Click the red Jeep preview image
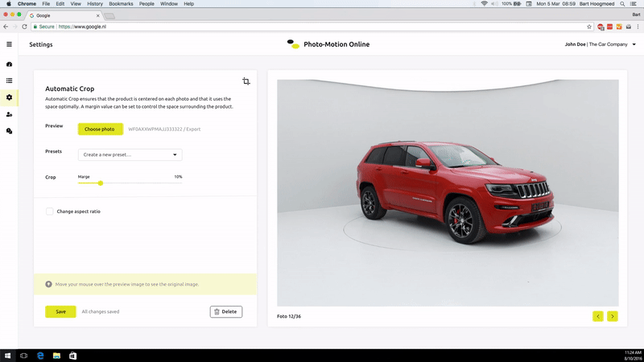The height and width of the screenshot is (362, 644). point(448,192)
